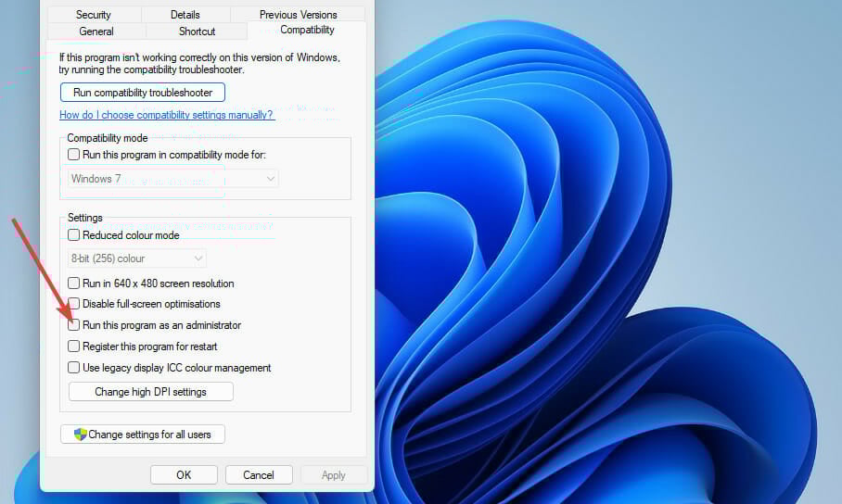Enable Run in 640 x 480 screen resolution
The height and width of the screenshot is (504, 842).
pos(73,283)
